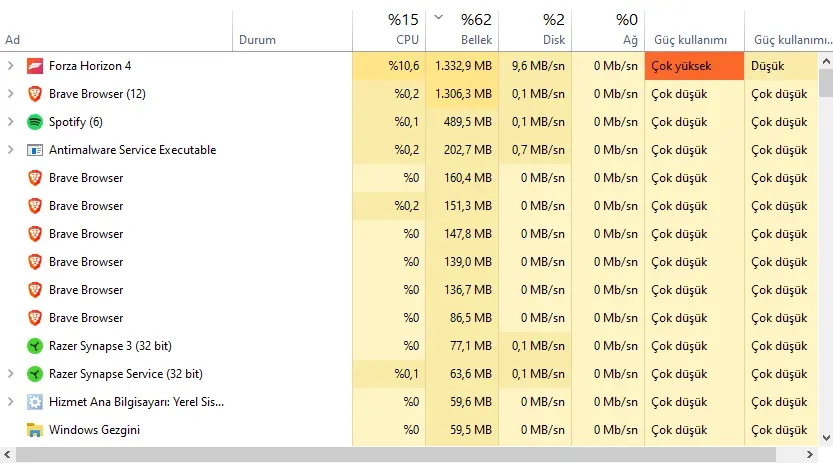The image size is (833, 463).
Task: Click the 489,5 MB memory value
Action: [x=468, y=122]
